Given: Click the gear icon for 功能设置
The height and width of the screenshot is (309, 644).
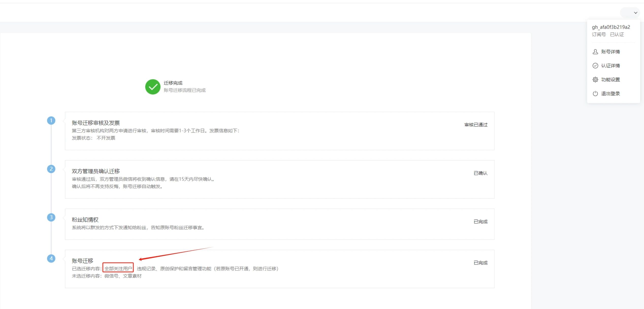Looking at the screenshot, I should (x=595, y=80).
